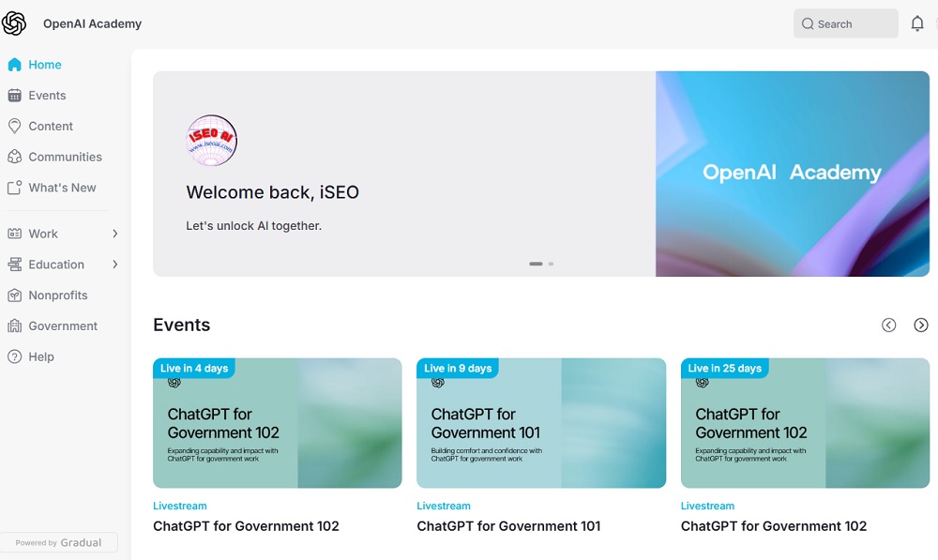Screen dimensions: 938x560
Task: Click the OpenAI logo in the header
Action: 14,23
